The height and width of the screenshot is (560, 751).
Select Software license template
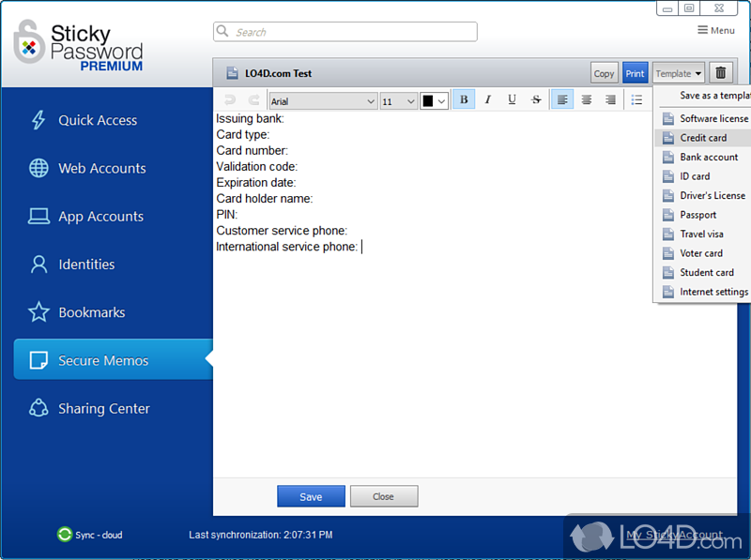click(x=702, y=118)
